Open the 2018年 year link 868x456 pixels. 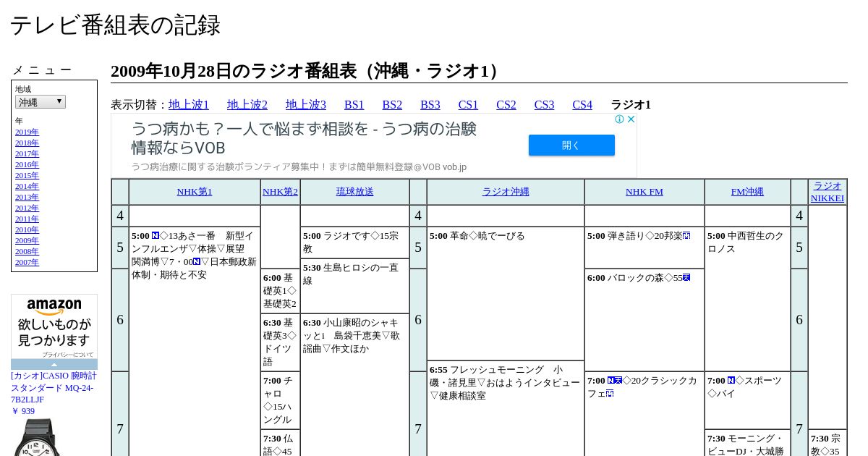coord(27,143)
